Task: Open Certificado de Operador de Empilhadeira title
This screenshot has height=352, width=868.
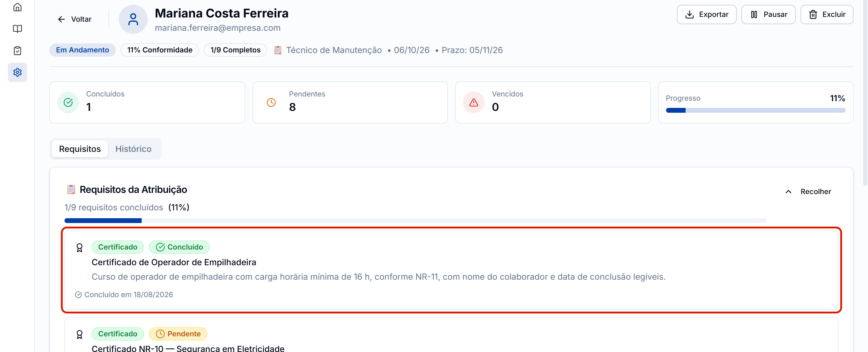Action: (174, 262)
